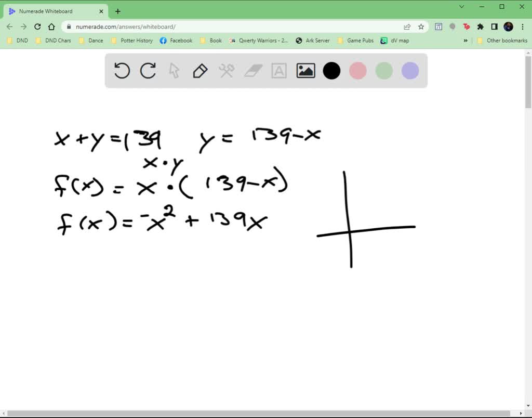Screen dimensions: 532x418
Task: Select the cursor selection tool
Action: [174, 71]
